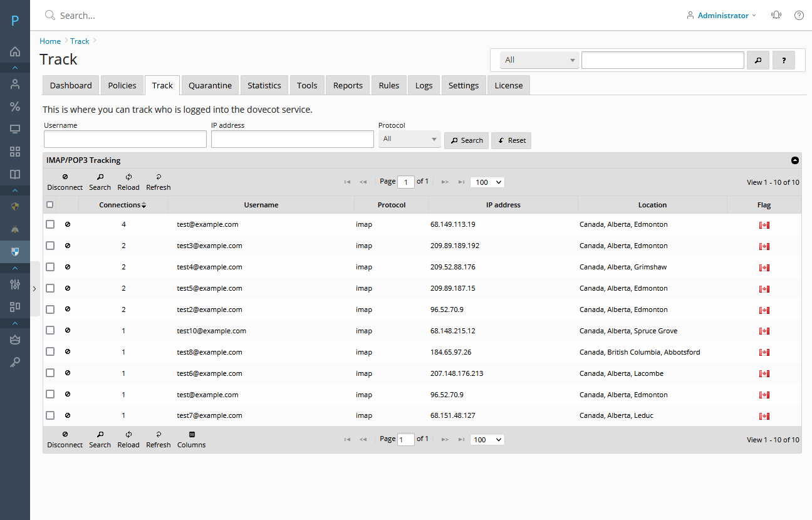Click Columns in the bottom grid toolbar
812x520 pixels.
coord(192,440)
